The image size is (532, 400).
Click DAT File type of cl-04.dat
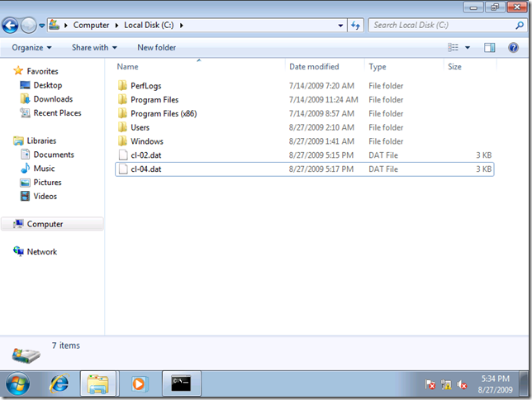point(383,169)
